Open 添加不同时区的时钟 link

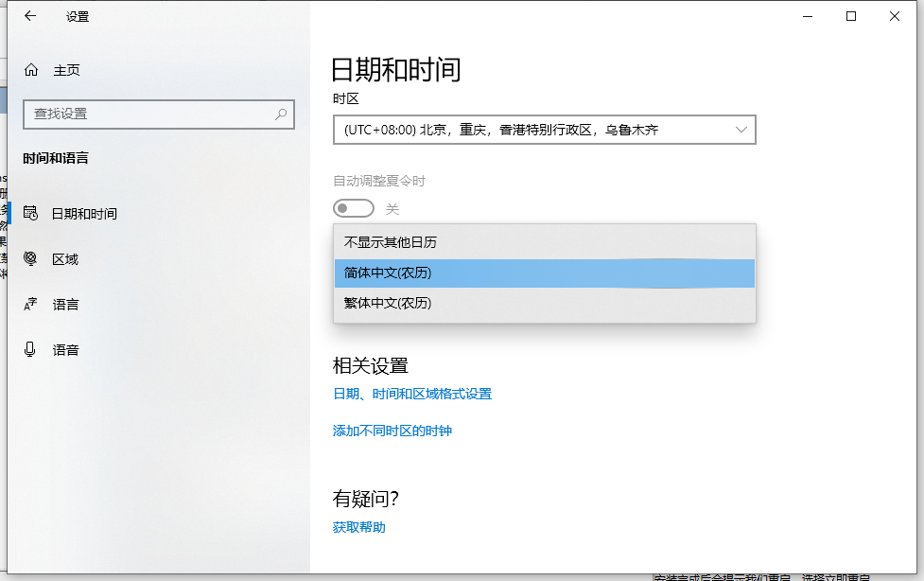click(392, 431)
